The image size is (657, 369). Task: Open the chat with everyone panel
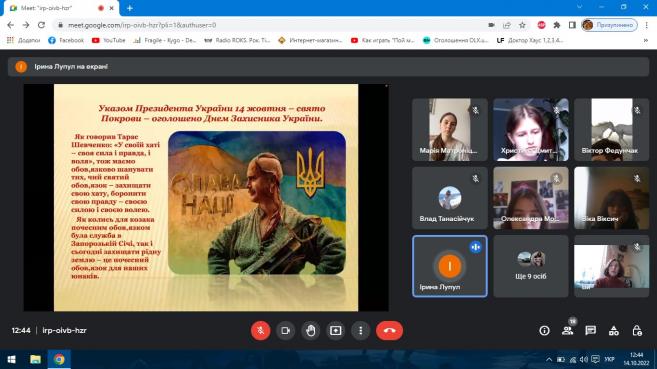click(591, 330)
